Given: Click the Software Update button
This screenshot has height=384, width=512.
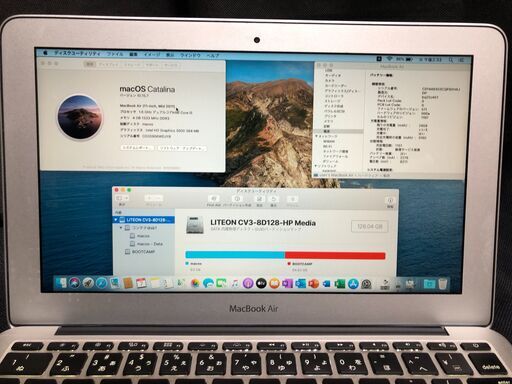Looking at the screenshot, I should point(181,148).
